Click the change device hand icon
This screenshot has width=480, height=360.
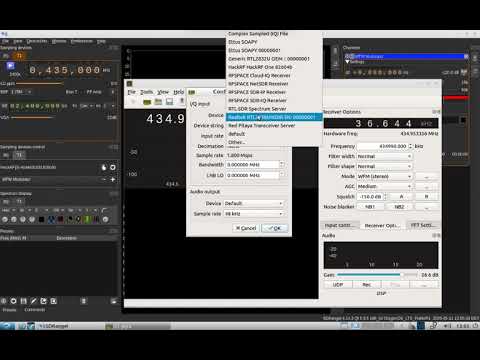tap(104, 167)
